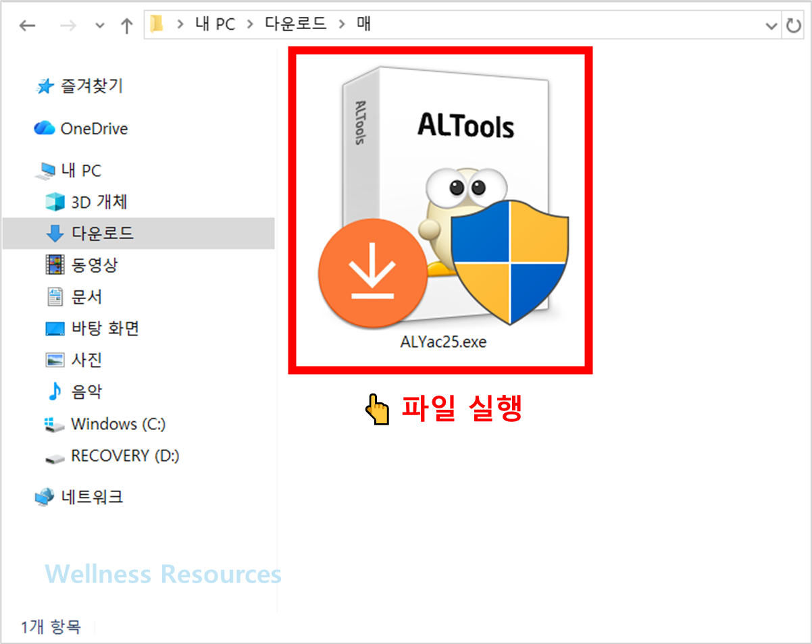Click the 내 PC computer icon in sidebar
Viewport: 812px width, 644px height.
45,171
